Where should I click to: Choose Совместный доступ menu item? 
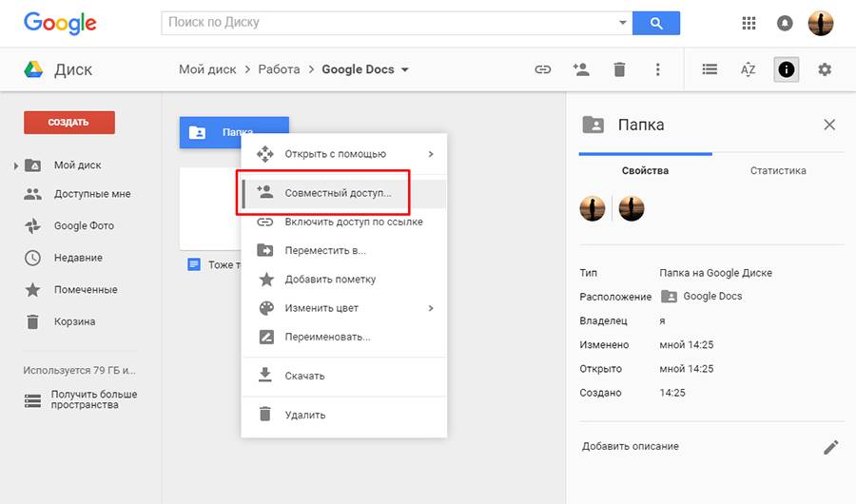point(344,193)
